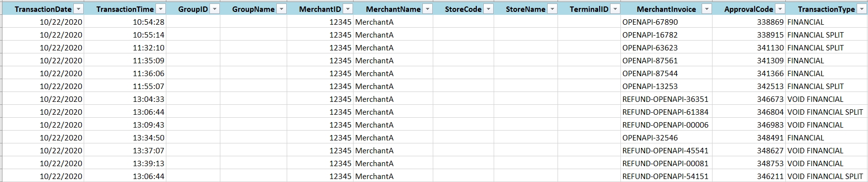The image size is (868, 182).
Task: Open the TerminalID filter dropdown
Action: click(615, 9)
